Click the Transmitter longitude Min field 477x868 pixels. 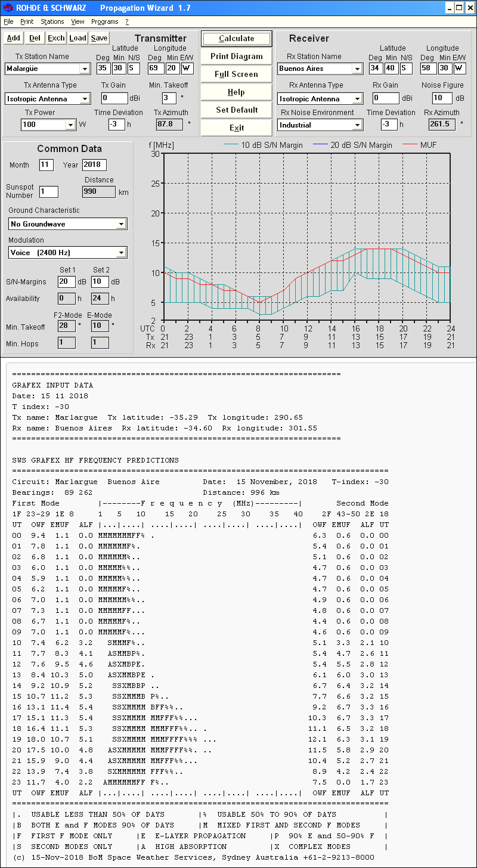(x=172, y=69)
